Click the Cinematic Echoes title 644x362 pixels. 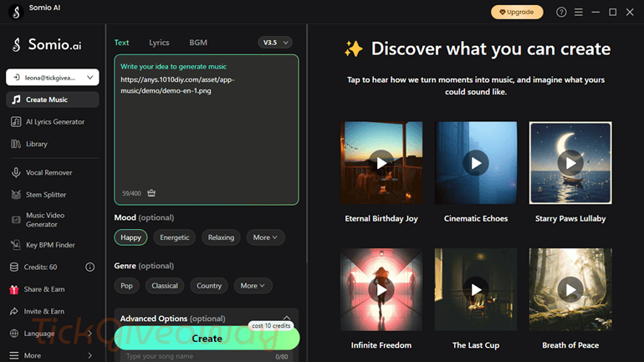pos(476,219)
